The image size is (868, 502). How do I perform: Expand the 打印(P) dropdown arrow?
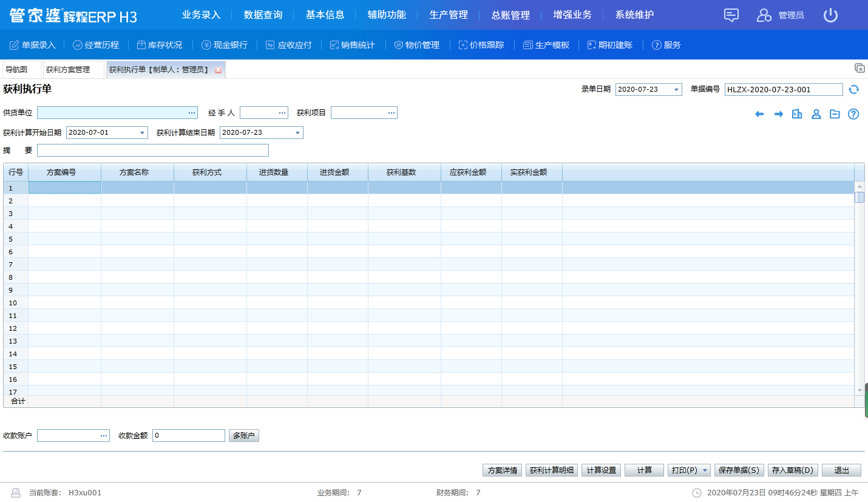coord(705,470)
